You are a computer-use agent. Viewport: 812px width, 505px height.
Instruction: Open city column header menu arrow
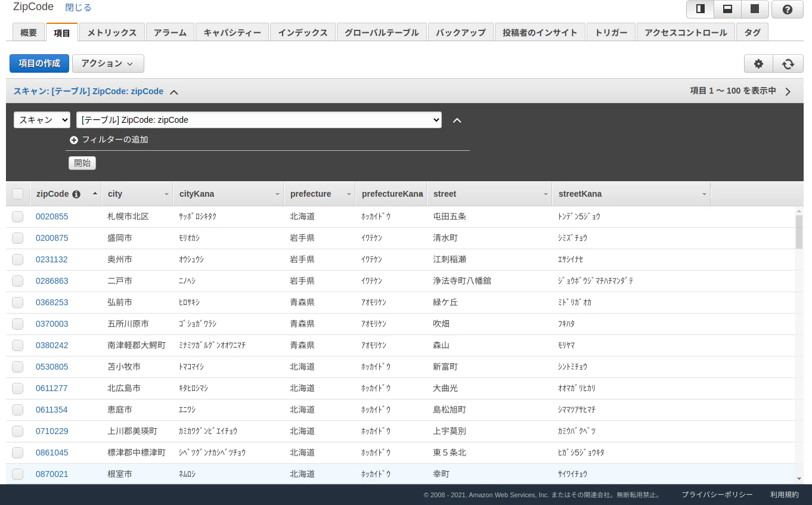[166, 194]
